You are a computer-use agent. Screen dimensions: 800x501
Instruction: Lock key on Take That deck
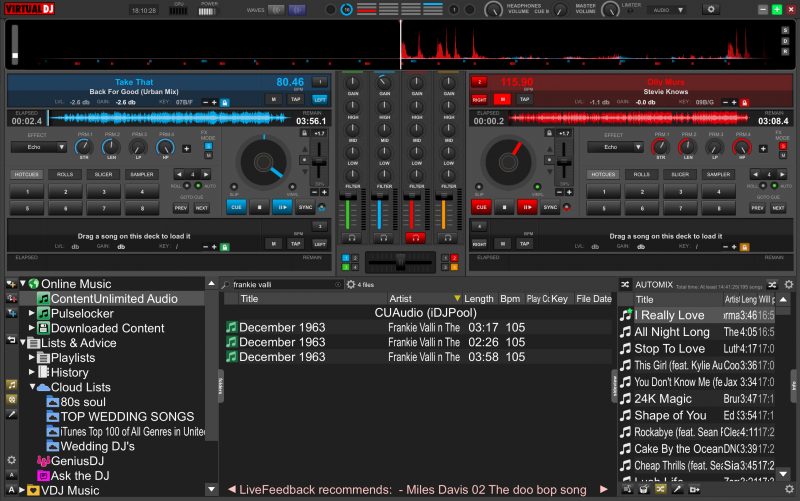(x=224, y=103)
